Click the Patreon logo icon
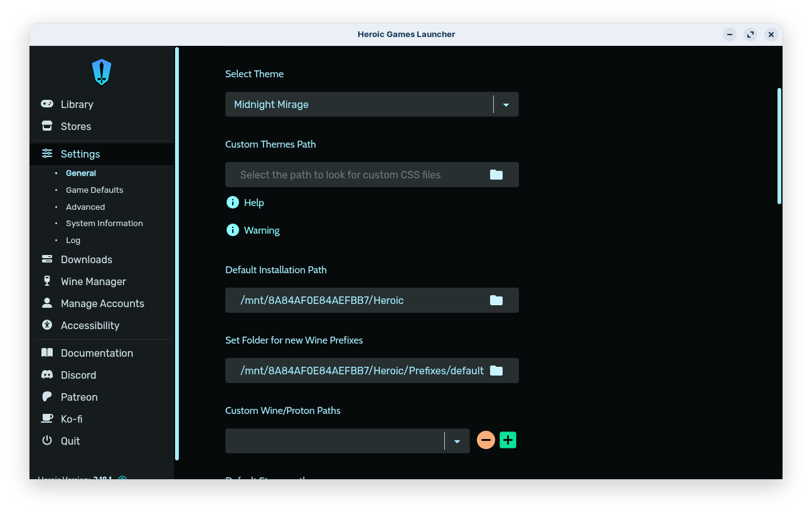812x515 pixels. (x=47, y=397)
